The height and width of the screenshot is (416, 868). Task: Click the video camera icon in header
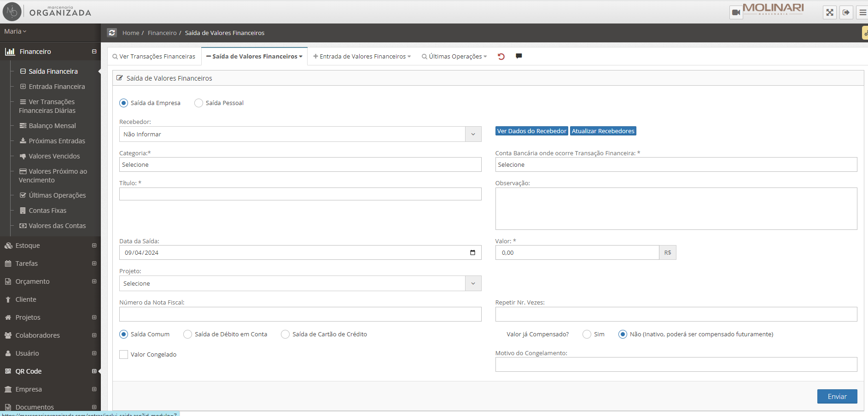tap(736, 12)
